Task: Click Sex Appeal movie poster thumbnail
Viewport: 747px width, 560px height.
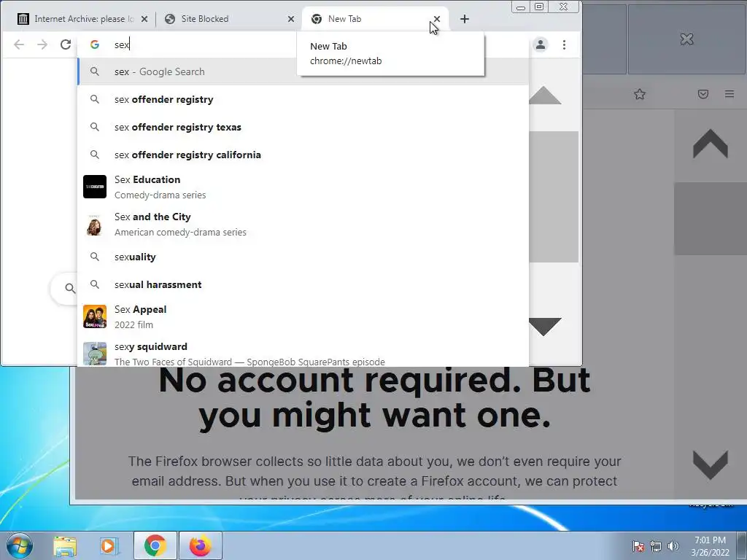Action: [95, 316]
